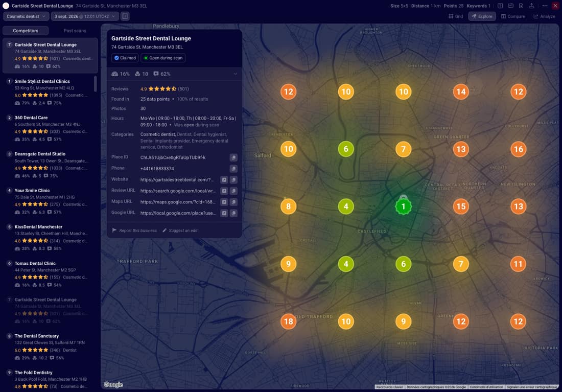Switch to the Past scans tab

tap(75, 31)
